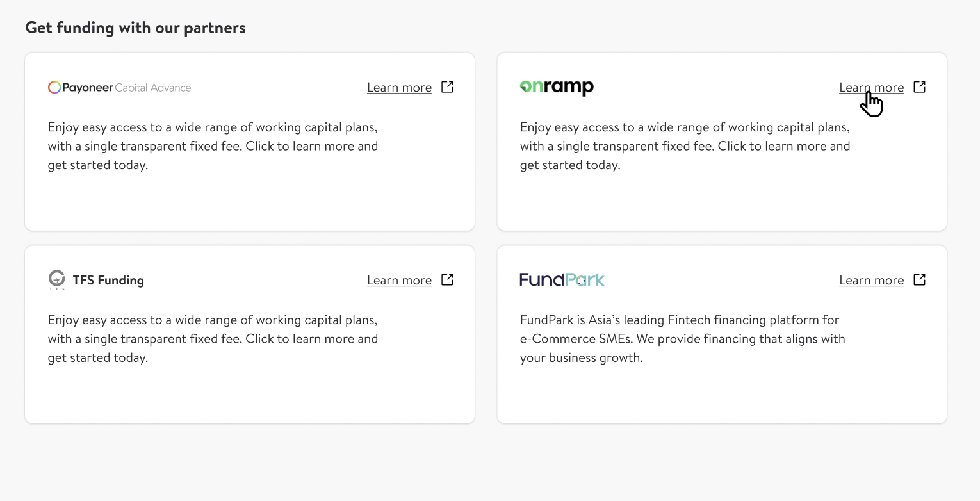The height and width of the screenshot is (501, 980).
Task: Click the Onramp card description text
Action: (x=685, y=146)
